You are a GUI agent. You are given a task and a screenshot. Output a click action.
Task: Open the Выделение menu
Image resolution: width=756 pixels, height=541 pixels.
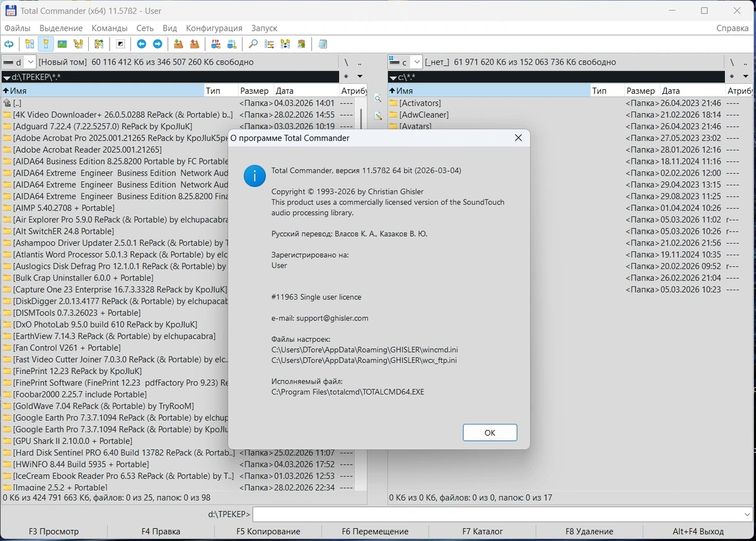(x=61, y=28)
